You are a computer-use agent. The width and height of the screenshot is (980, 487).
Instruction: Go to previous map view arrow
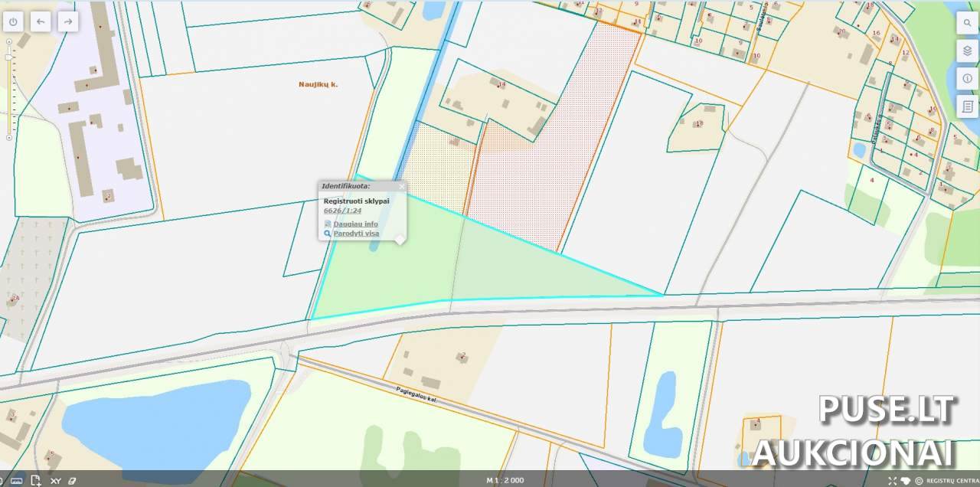(x=41, y=22)
